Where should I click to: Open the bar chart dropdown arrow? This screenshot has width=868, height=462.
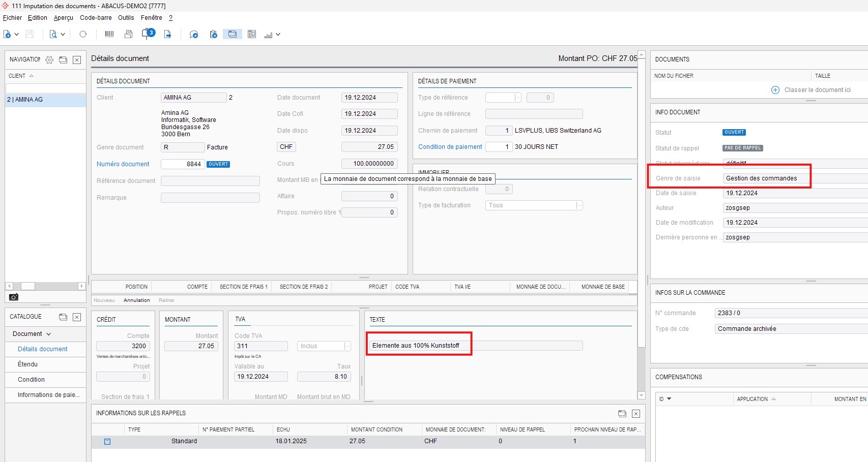pos(278,35)
